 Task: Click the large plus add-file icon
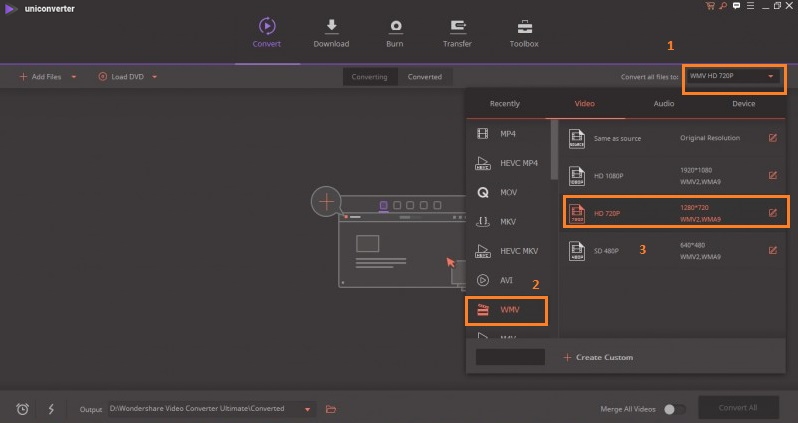[x=326, y=202]
